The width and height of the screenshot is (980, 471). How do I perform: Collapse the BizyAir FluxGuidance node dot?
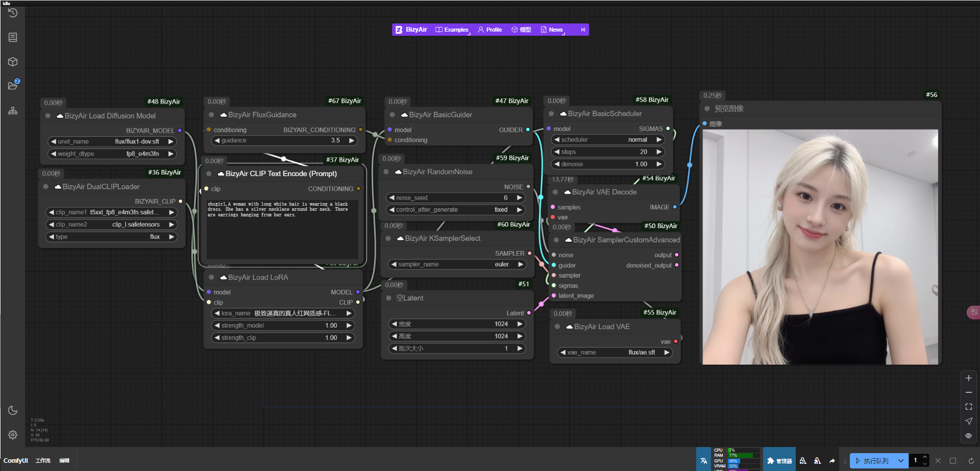click(x=211, y=115)
